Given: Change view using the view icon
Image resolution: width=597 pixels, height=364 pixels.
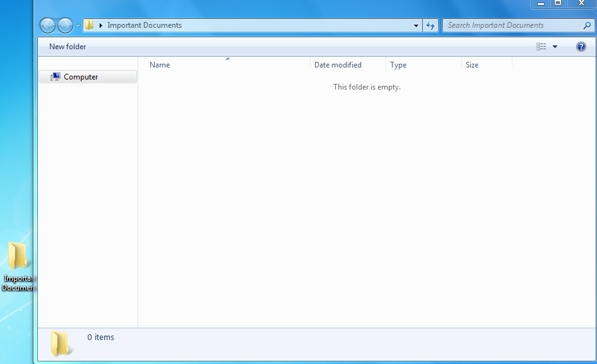Looking at the screenshot, I should 541,47.
